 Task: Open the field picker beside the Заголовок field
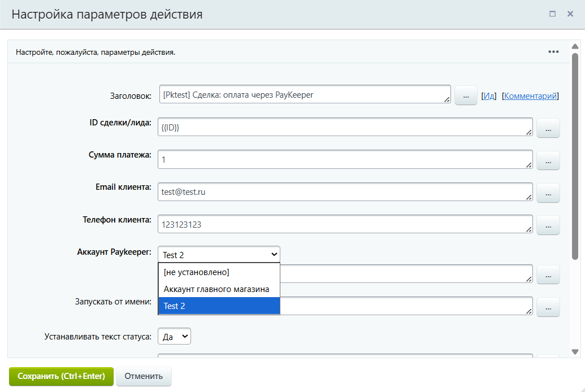tap(466, 96)
